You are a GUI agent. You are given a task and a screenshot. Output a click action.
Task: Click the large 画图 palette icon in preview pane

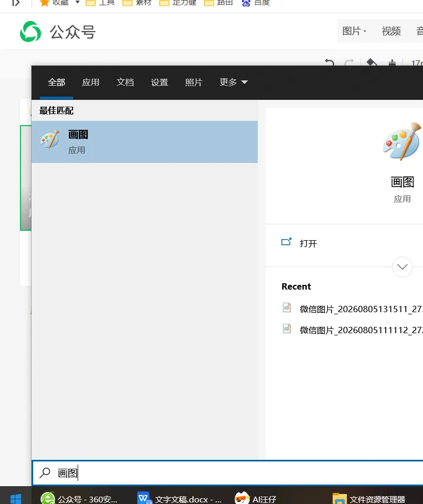coord(402,141)
